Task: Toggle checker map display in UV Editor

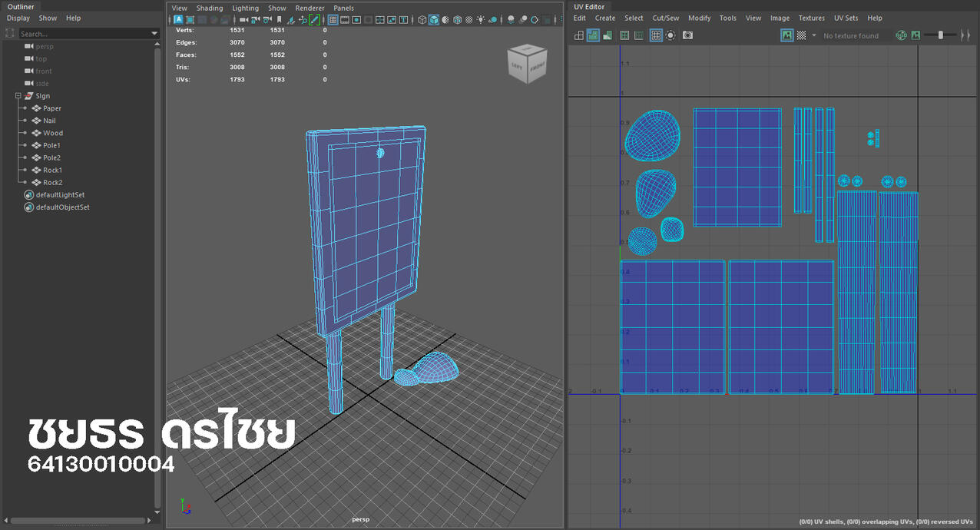Action: (801, 35)
